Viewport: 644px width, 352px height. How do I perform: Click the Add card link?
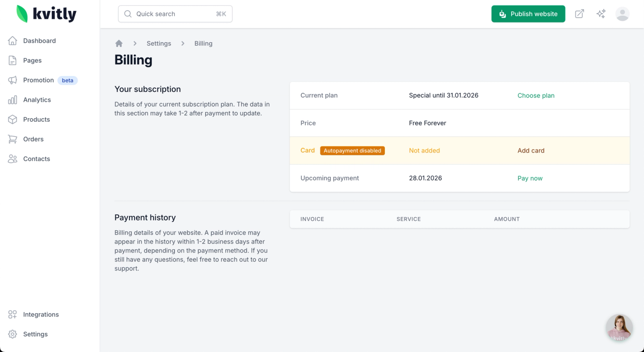click(x=531, y=151)
